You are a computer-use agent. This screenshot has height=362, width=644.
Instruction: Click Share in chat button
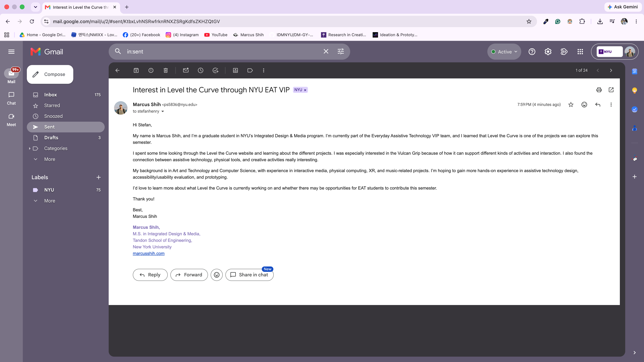click(x=249, y=275)
